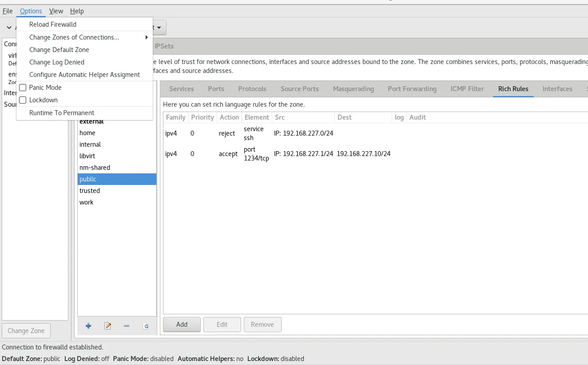Switch to the Ports tab
Screen dimensions: 588x365
point(216,89)
